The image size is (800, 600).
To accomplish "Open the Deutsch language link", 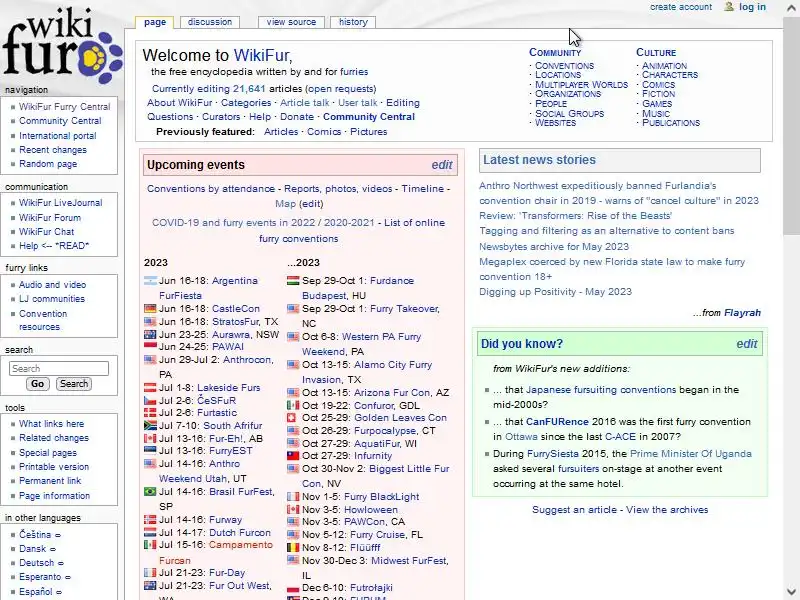I will pyautogui.click(x=36, y=563).
